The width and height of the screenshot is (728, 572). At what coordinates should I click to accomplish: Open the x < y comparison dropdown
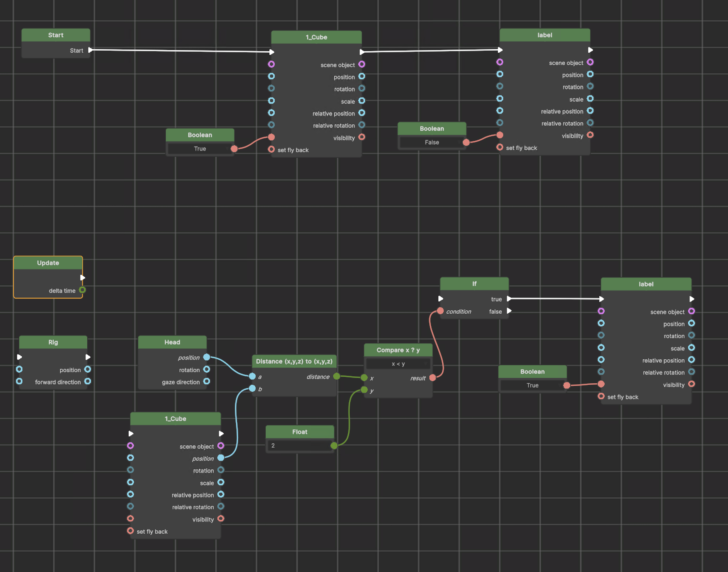(x=398, y=364)
